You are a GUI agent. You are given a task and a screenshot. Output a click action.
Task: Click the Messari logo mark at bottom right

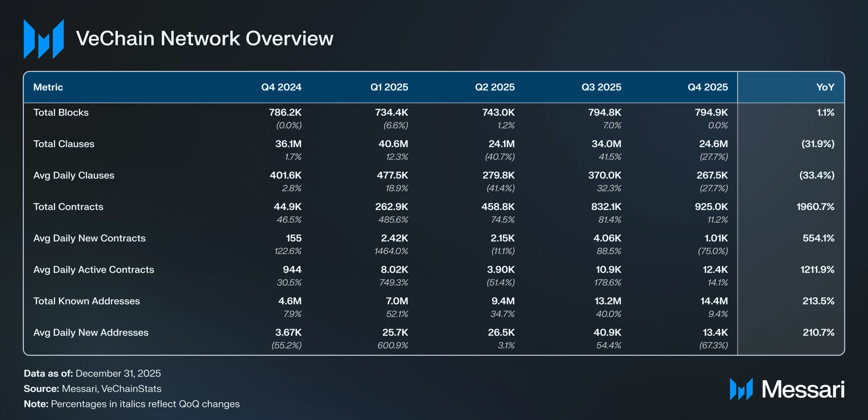tap(741, 389)
